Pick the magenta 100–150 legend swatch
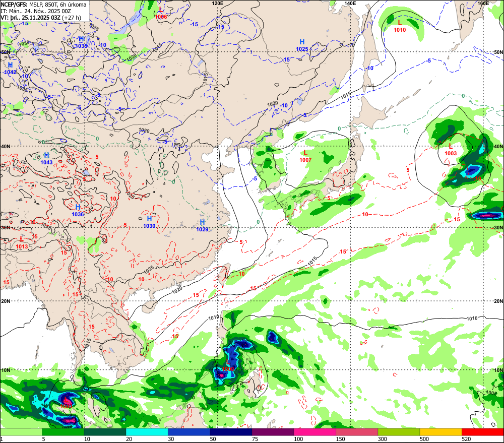This screenshot has height=443, width=504. coord(315,432)
